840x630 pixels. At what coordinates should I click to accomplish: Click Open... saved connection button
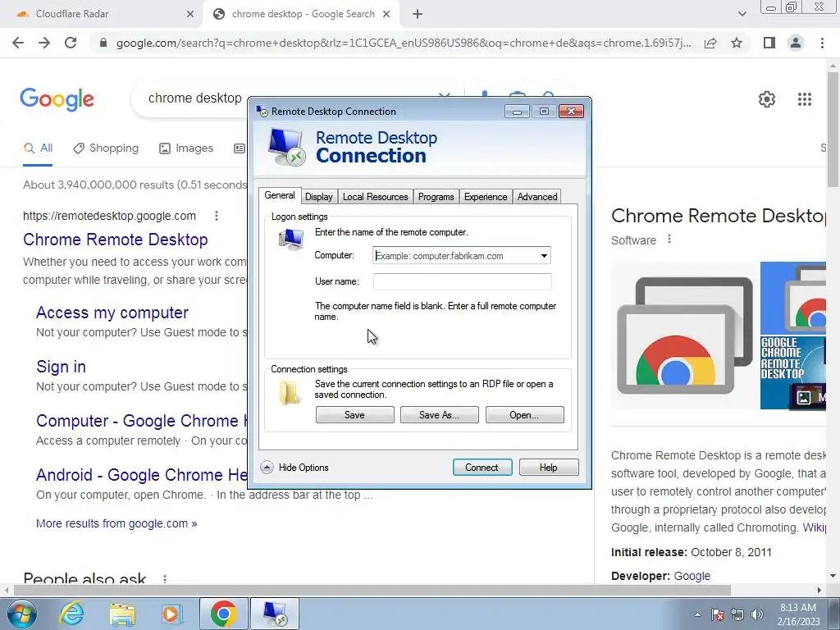pos(524,414)
